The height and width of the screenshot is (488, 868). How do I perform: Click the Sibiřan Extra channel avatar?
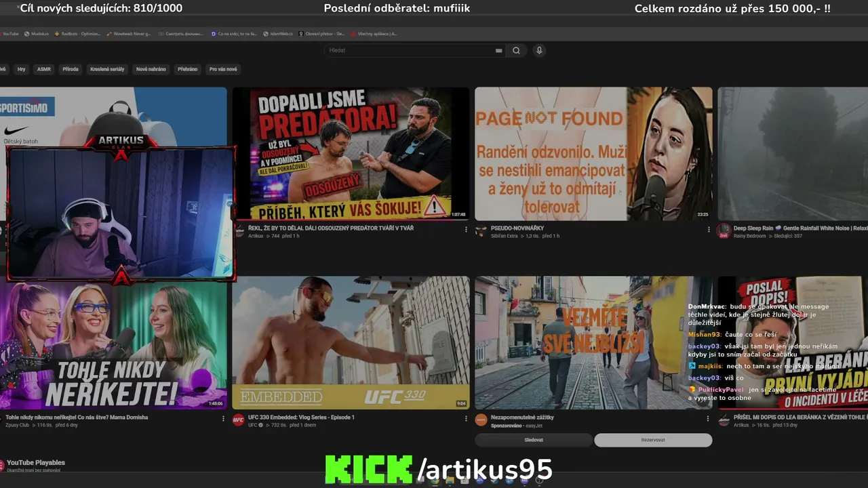pos(481,231)
